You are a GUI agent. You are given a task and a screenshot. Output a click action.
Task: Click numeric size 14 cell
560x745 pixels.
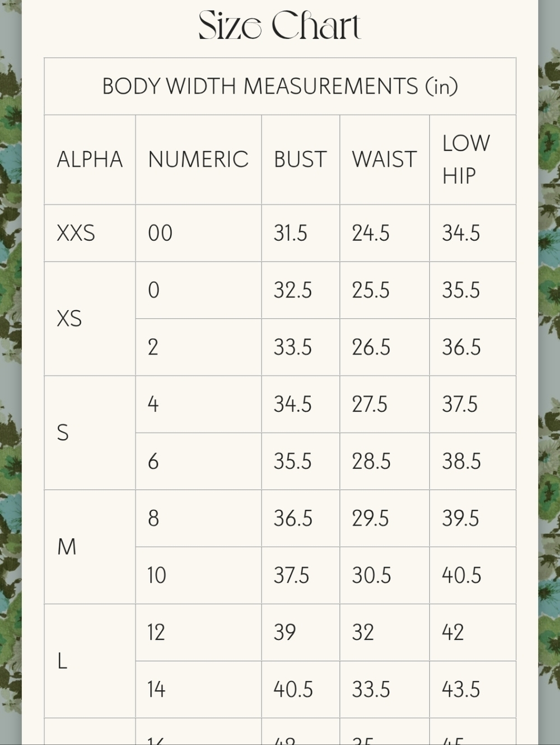[198, 689]
